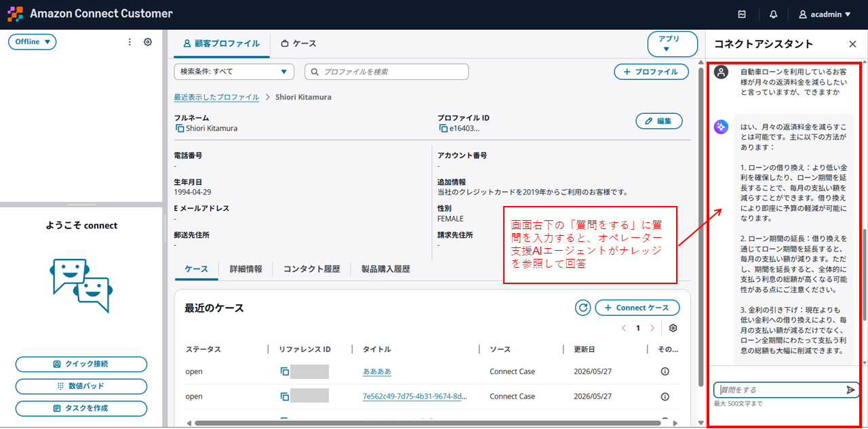Copy reference ID of 7e562c49 case
This screenshot has width=868, height=429.
(x=285, y=396)
